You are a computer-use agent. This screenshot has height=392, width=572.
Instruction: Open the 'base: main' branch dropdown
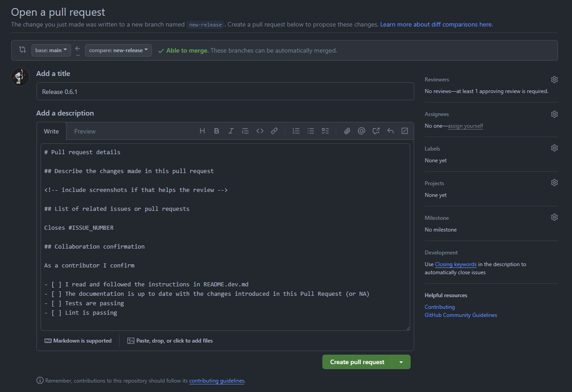pos(51,50)
